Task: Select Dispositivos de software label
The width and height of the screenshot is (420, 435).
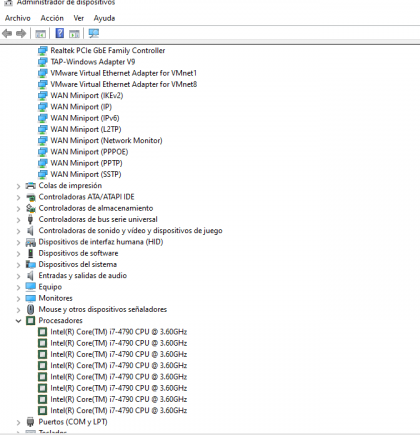Action: pos(78,253)
